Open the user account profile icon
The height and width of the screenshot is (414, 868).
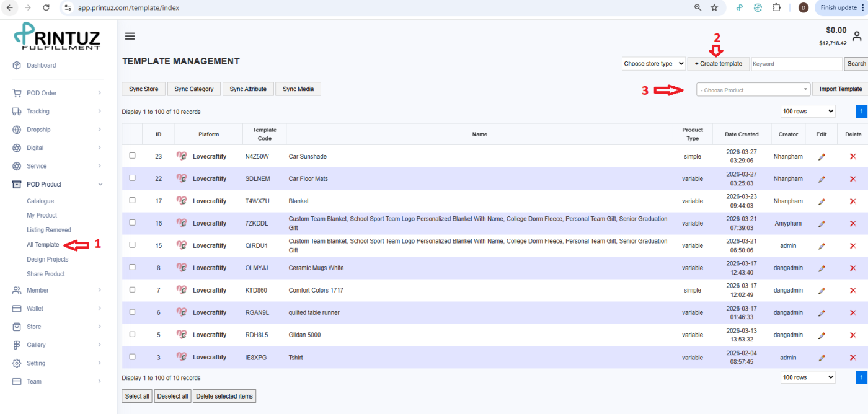pos(857,37)
